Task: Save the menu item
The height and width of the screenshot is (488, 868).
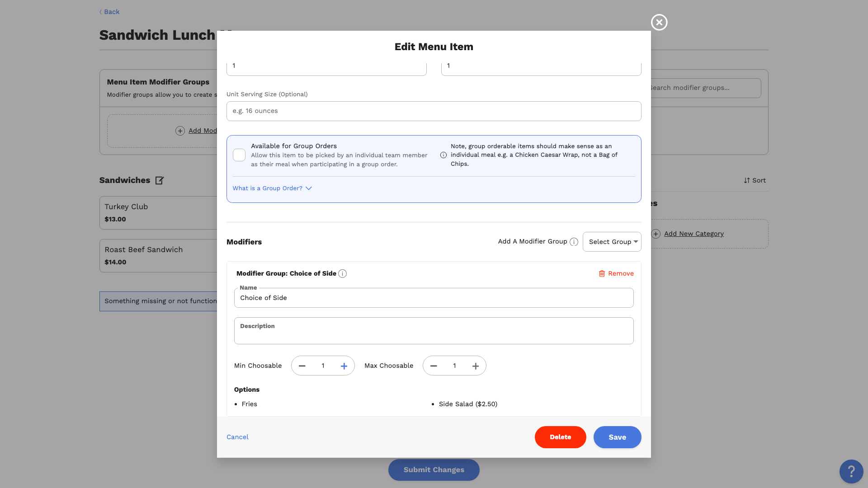Action: 617,437
